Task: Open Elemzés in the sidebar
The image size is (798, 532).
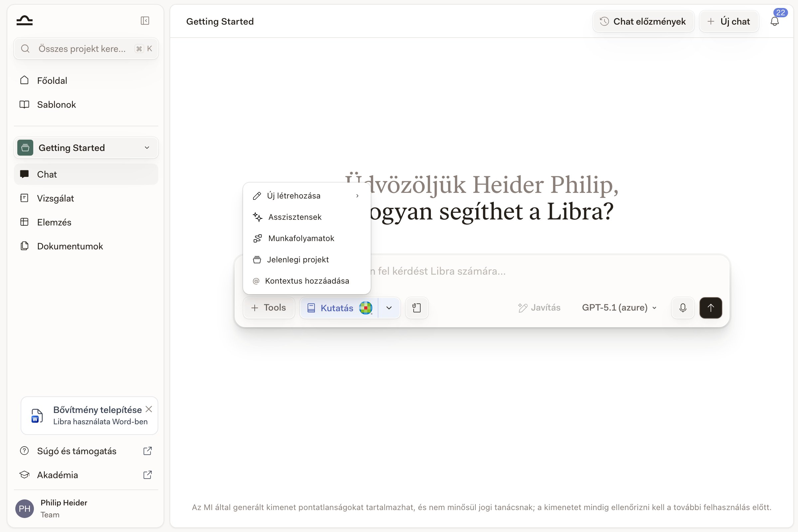Action: coord(86,222)
